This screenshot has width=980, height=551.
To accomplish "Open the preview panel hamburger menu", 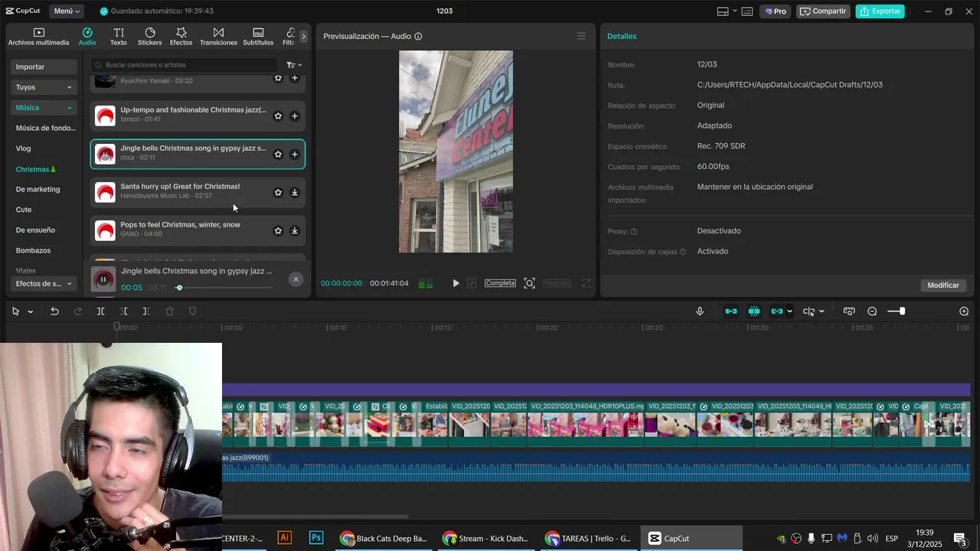I will [581, 36].
